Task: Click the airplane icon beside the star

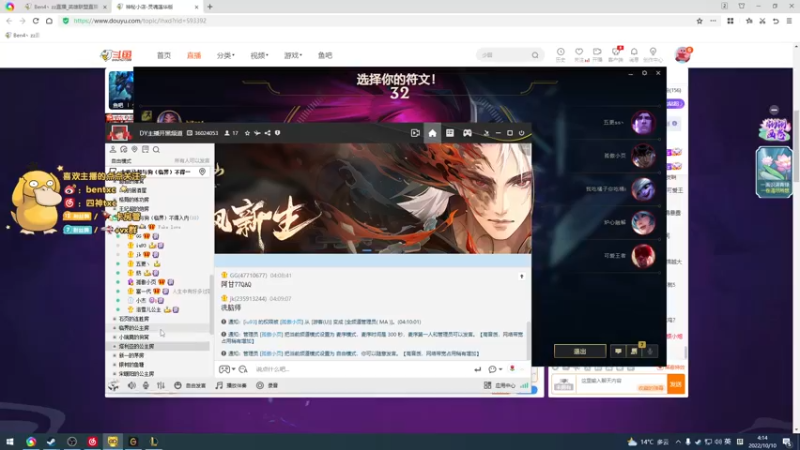Action: (x=257, y=133)
